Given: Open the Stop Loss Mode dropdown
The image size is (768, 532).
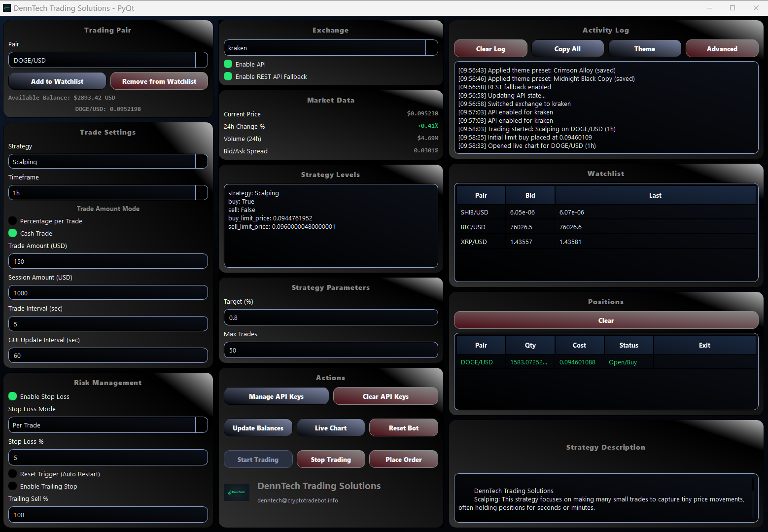Looking at the screenshot, I should (x=201, y=425).
